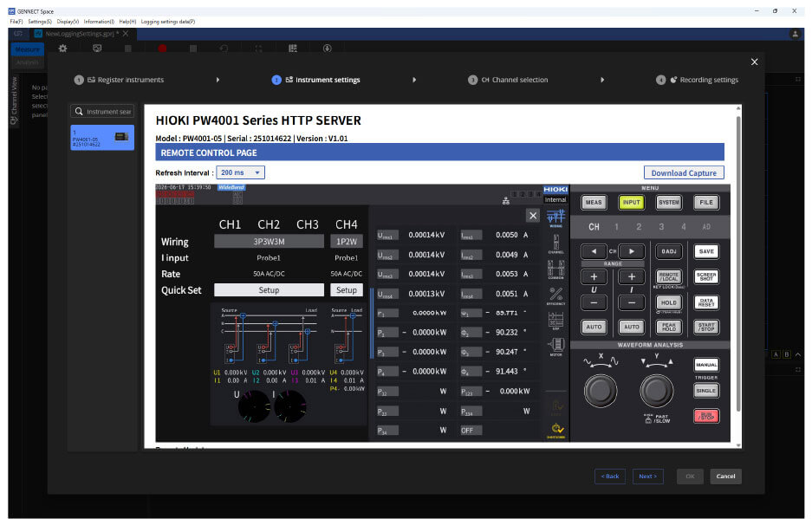
Task: Select next channel with right arrow
Action: pos(632,251)
